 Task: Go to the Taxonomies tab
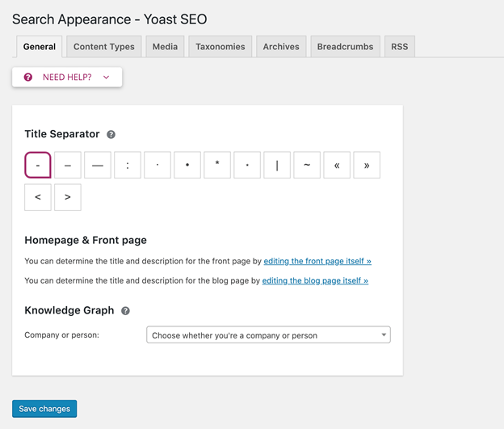pos(220,47)
